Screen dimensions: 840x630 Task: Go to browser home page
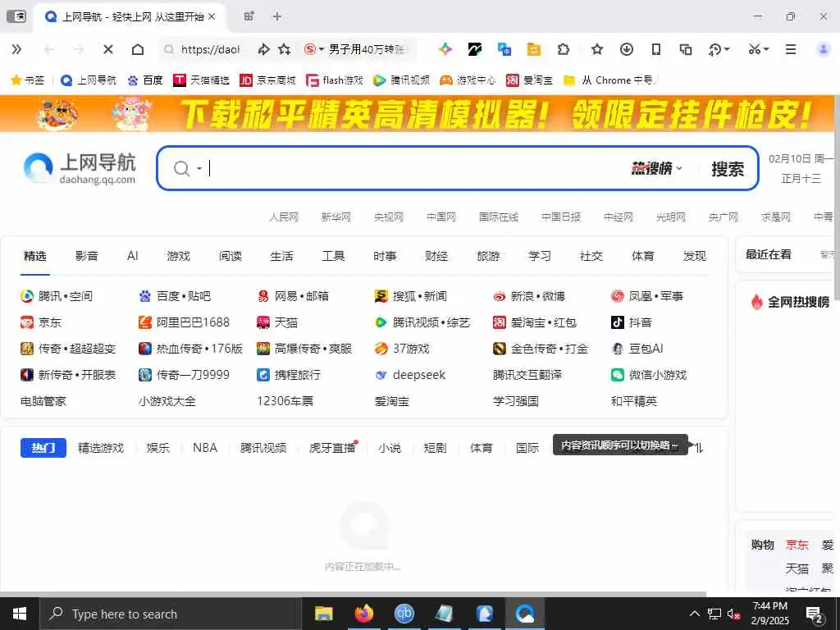tap(138, 49)
